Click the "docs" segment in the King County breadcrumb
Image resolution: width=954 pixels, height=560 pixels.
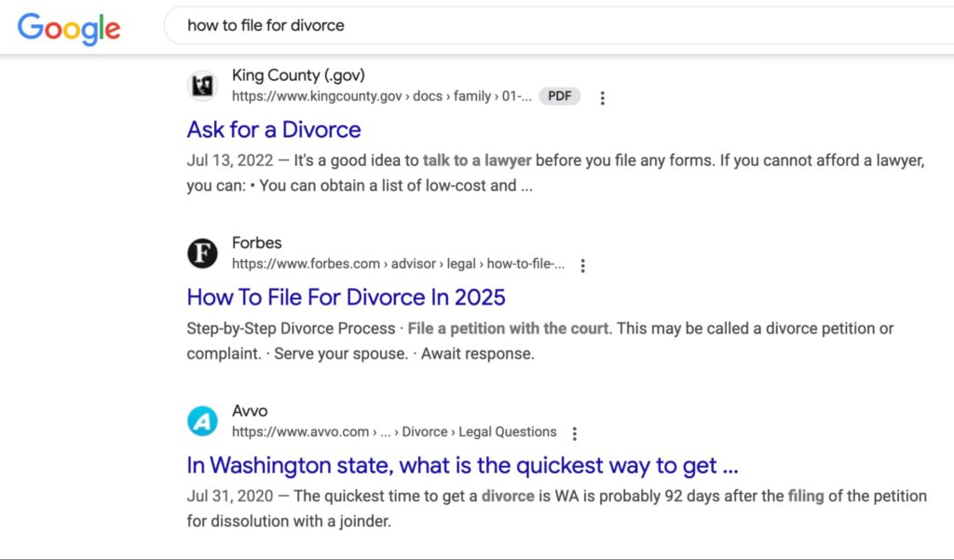coord(428,96)
